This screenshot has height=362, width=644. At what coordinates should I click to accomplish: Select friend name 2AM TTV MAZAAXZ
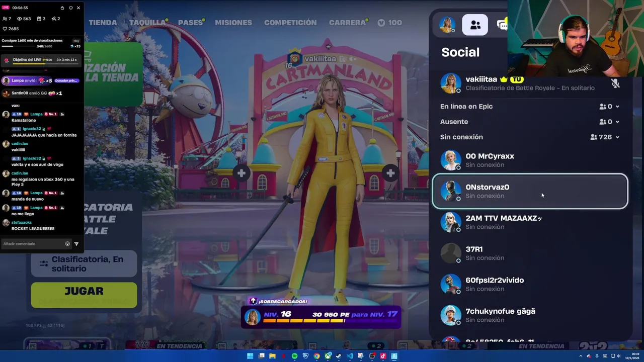(504, 218)
